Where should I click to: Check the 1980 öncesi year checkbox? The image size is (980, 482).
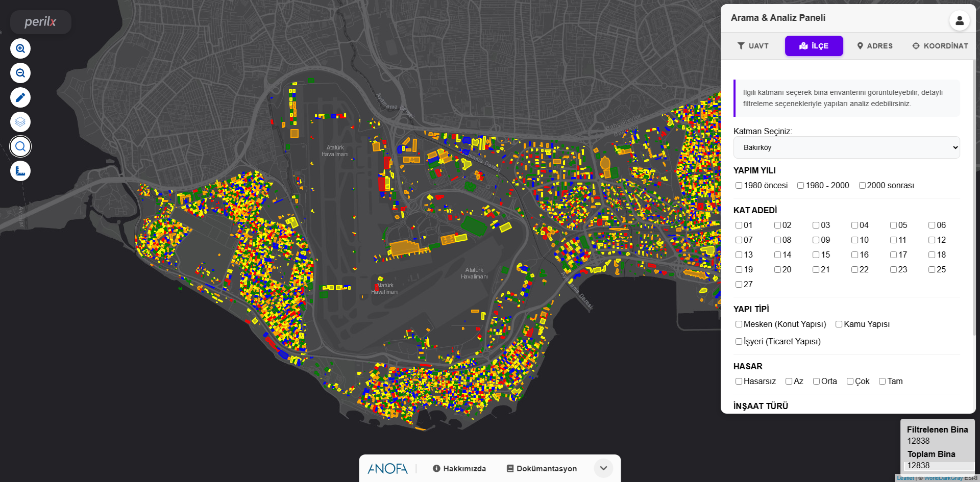click(739, 186)
